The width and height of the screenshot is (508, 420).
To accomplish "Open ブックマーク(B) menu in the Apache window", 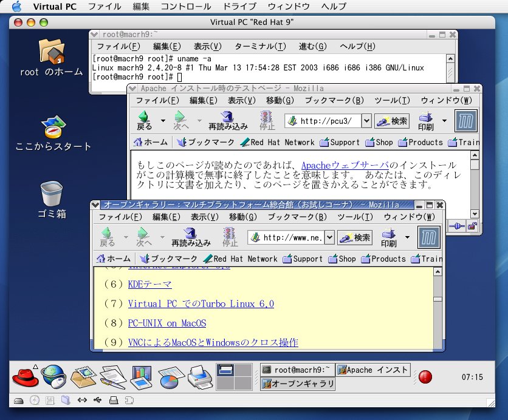I will (334, 100).
